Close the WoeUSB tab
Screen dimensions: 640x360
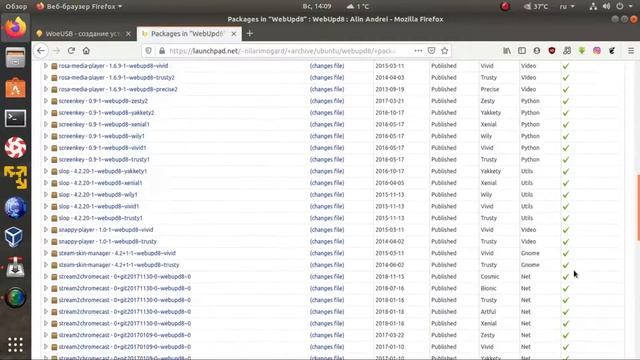128,33
